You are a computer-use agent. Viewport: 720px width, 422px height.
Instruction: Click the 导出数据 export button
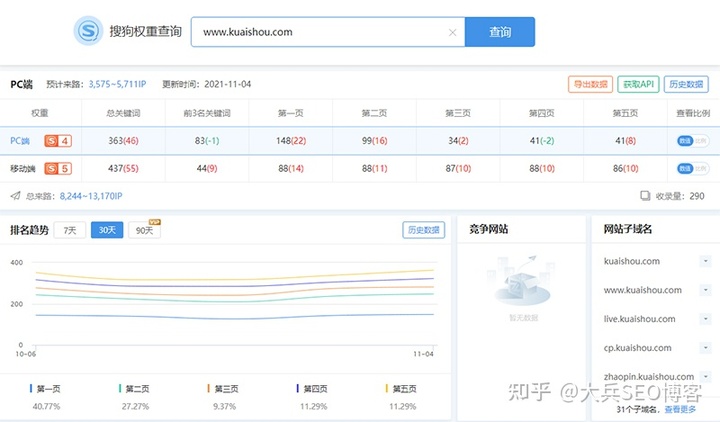pos(590,84)
